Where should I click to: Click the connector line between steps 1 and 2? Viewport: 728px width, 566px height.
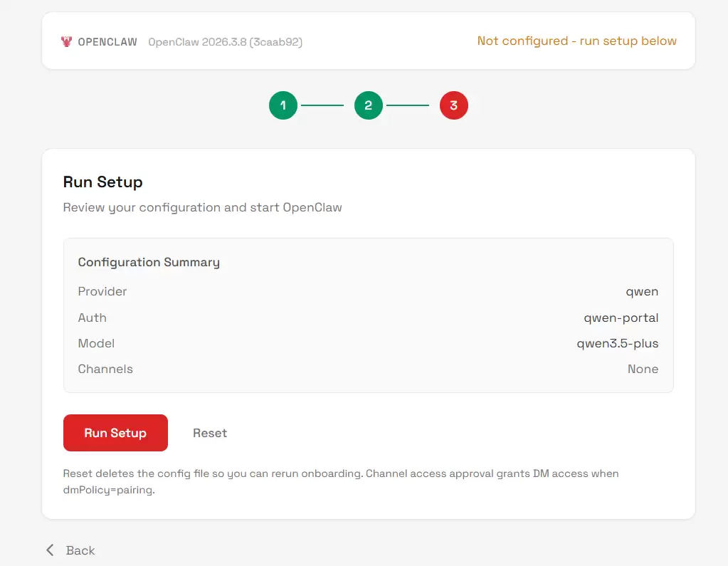point(322,106)
